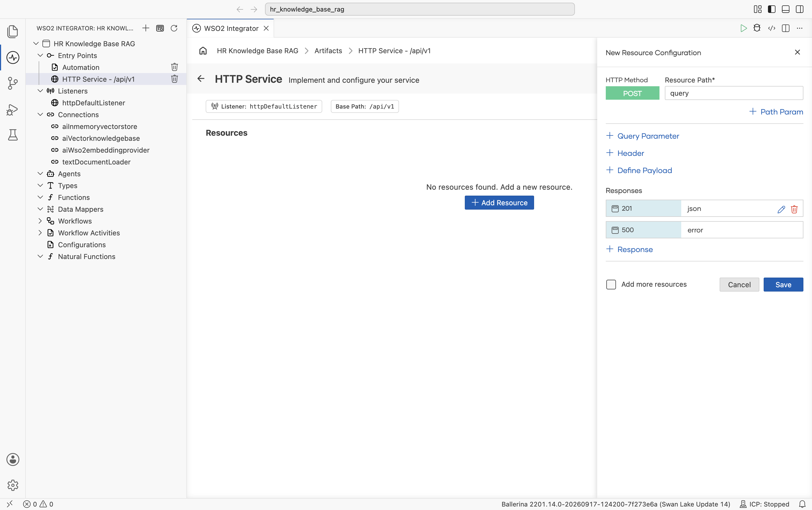Show source code view
This screenshot has height=510, width=812.
pos(771,28)
